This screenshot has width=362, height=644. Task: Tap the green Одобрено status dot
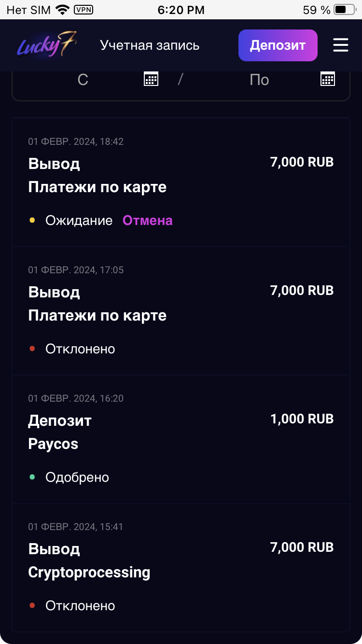[32, 477]
